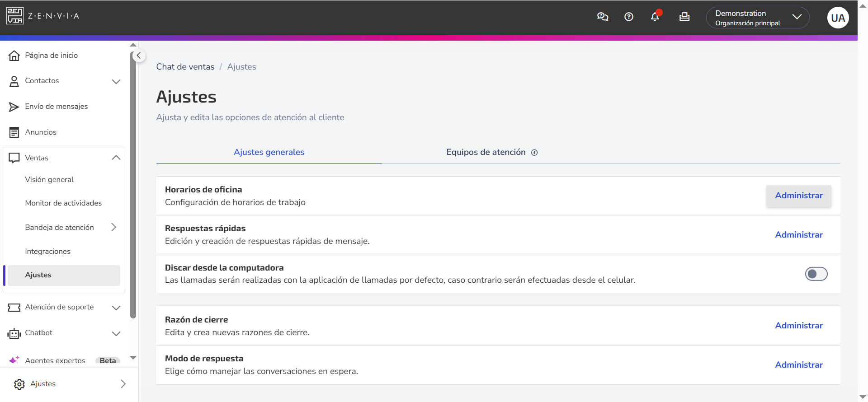Select the Ajustes generales tab

click(269, 152)
